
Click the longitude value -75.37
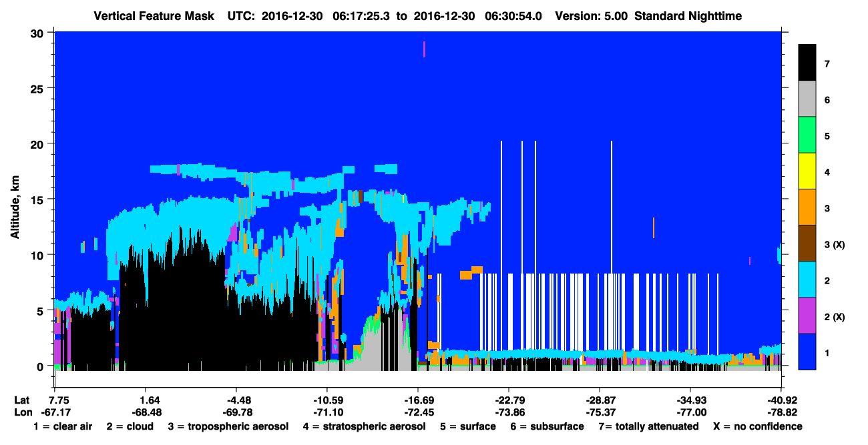pos(600,412)
